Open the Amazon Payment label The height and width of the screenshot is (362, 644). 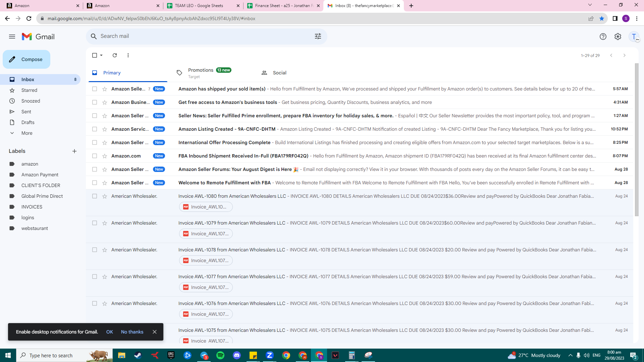(40, 175)
